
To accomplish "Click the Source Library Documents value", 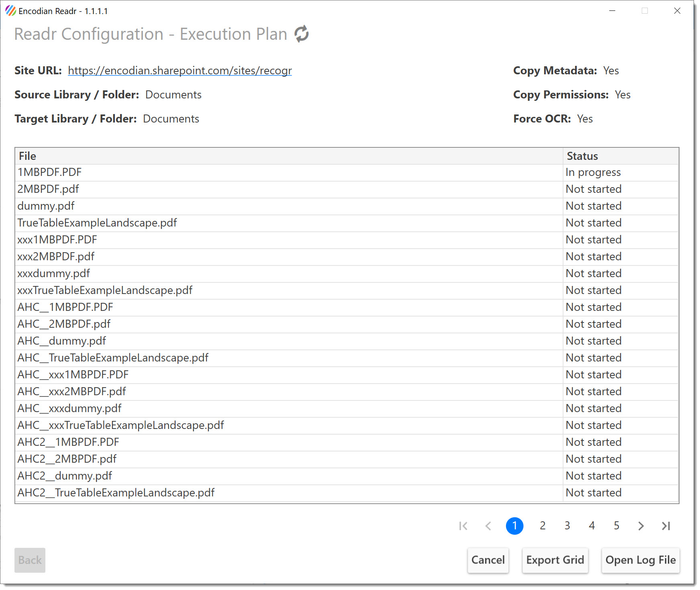I will [173, 95].
